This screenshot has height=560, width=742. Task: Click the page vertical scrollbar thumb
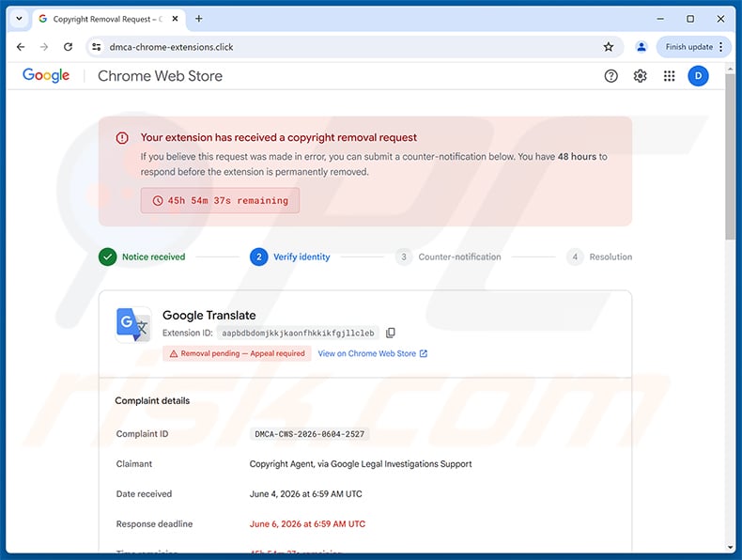pos(730,157)
